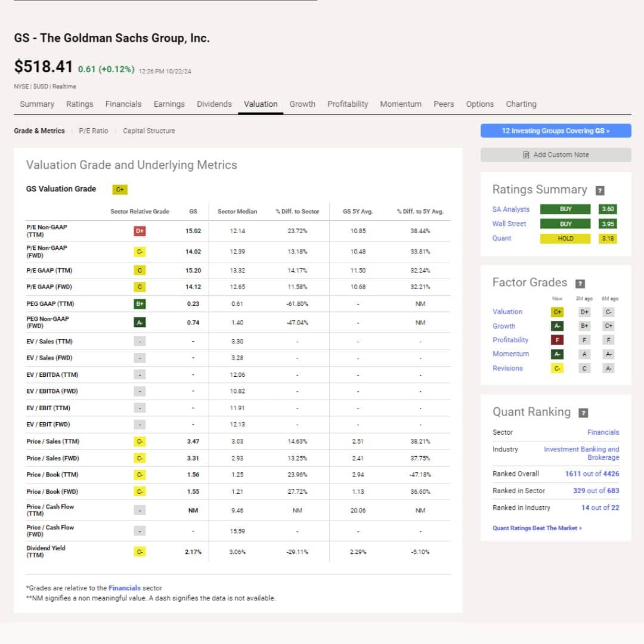Click the C- grade badge for Price / Sales (TTM)
This screenshot has width=644, height=644.
click(140, 441)
